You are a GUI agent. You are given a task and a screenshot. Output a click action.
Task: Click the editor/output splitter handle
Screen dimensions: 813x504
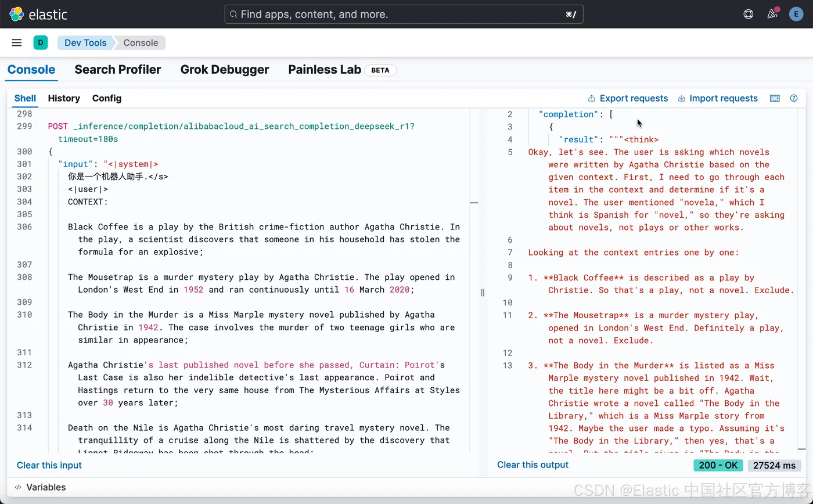click(483, 292)
